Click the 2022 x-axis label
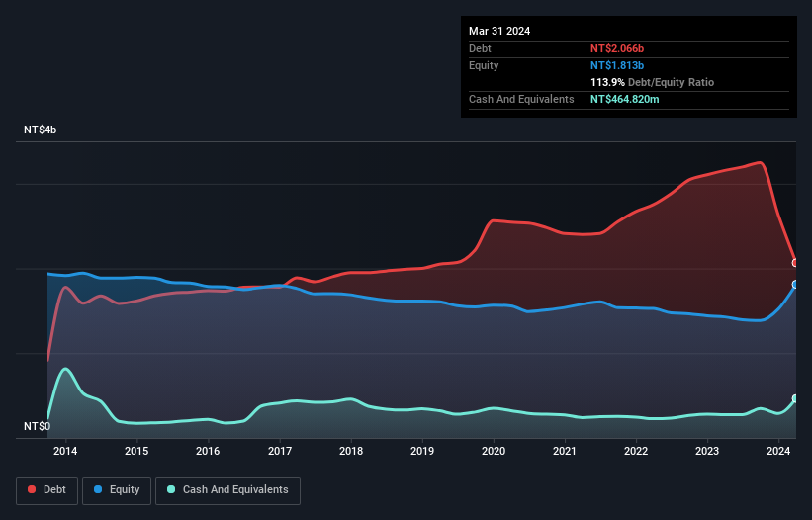The width and height of the screenshot is (812, 520). tap(636, 451)
